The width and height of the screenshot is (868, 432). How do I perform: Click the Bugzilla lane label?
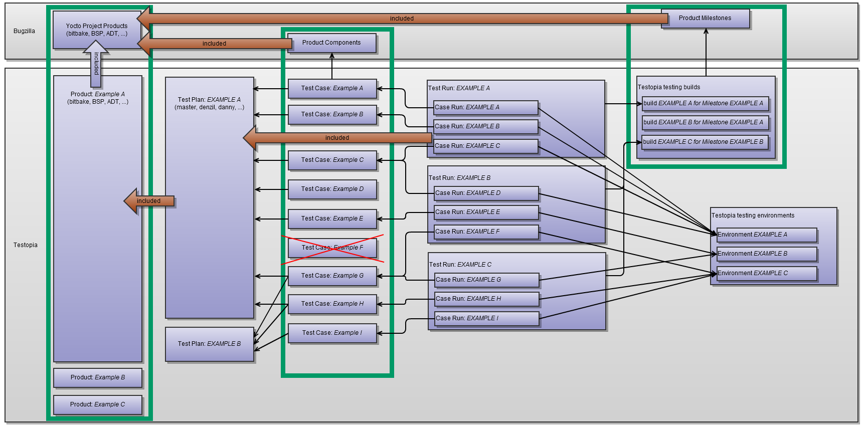click(x=24, y=31)
